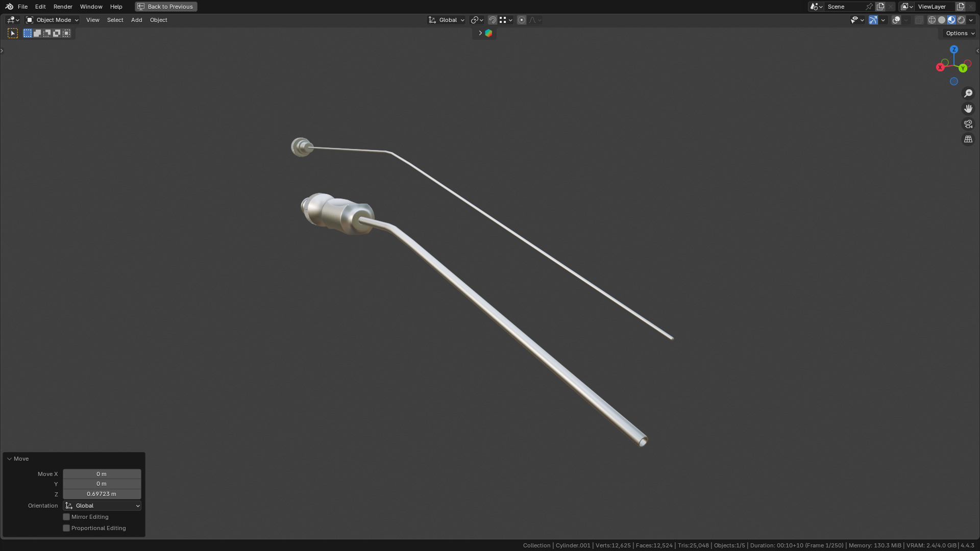Screen dimensions: 980x551
Task: Open the object types visibility popover
Action: click(x=857, y=20)
